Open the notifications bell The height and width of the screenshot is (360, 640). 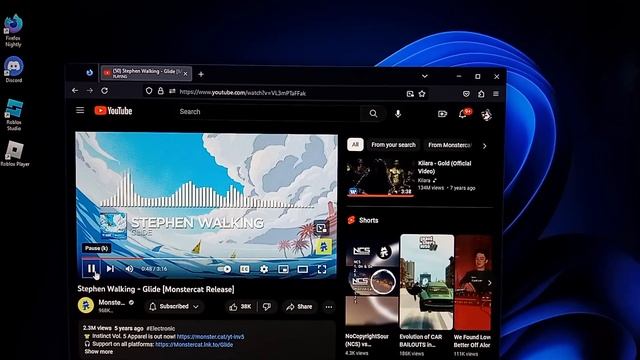[463, 114]
